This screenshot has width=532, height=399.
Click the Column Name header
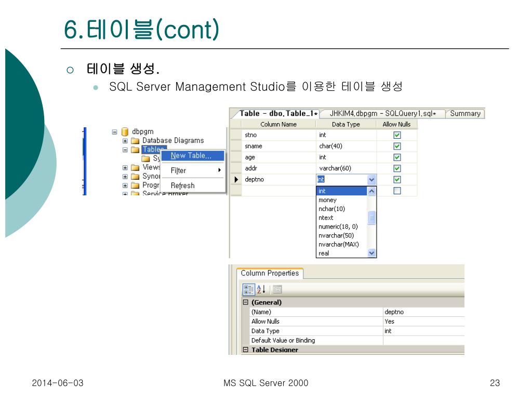278,125
